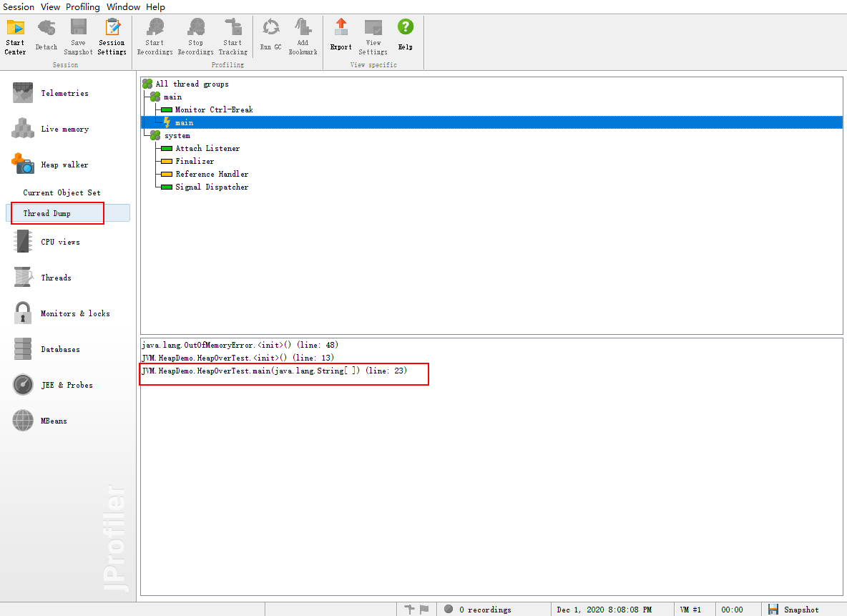This screenshot has width=847, height=616.
Task: Select the Signal Dispatcher thread
Action: [x=212, y=187]
